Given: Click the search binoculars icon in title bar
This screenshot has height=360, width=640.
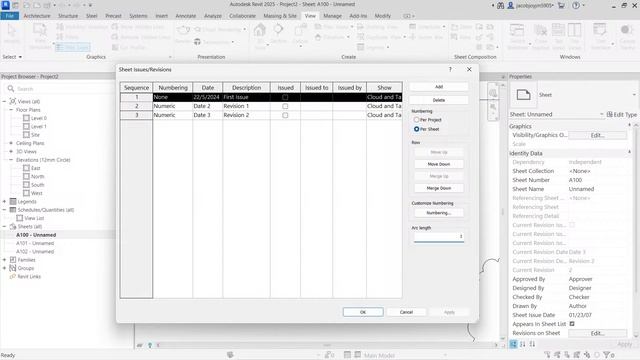Looking at the screenshot, I should [x=500, y=5].
